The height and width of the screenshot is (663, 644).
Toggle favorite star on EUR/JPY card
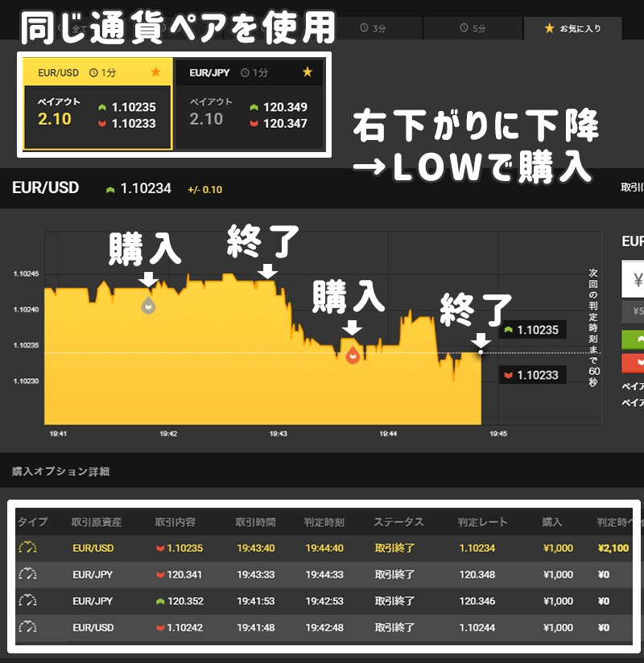coord(308,72)
